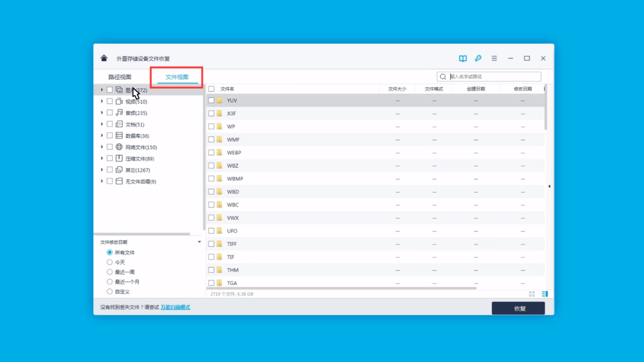Image resolution: width=644 pixels, height=362 pixels.
Task: Click the 音频 music note icon
Action: pos(119,113)
